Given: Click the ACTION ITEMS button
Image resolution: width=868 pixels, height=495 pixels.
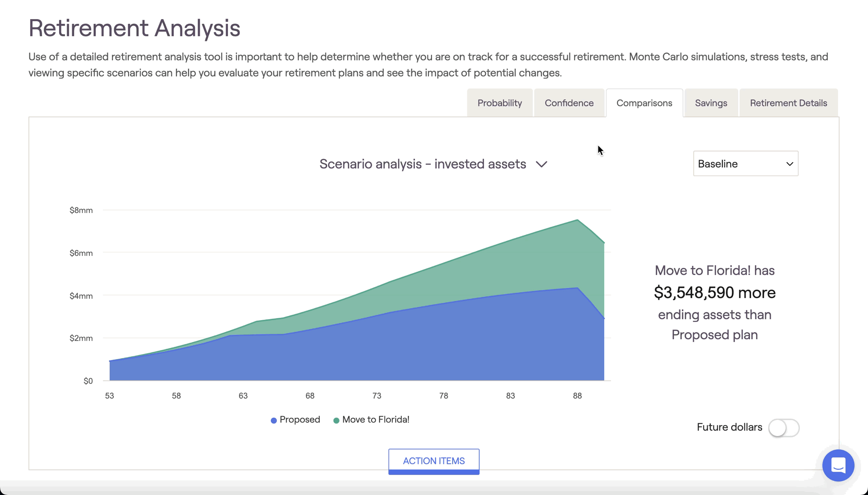Looking at the screenshot, I should click(x=434, y=461).
